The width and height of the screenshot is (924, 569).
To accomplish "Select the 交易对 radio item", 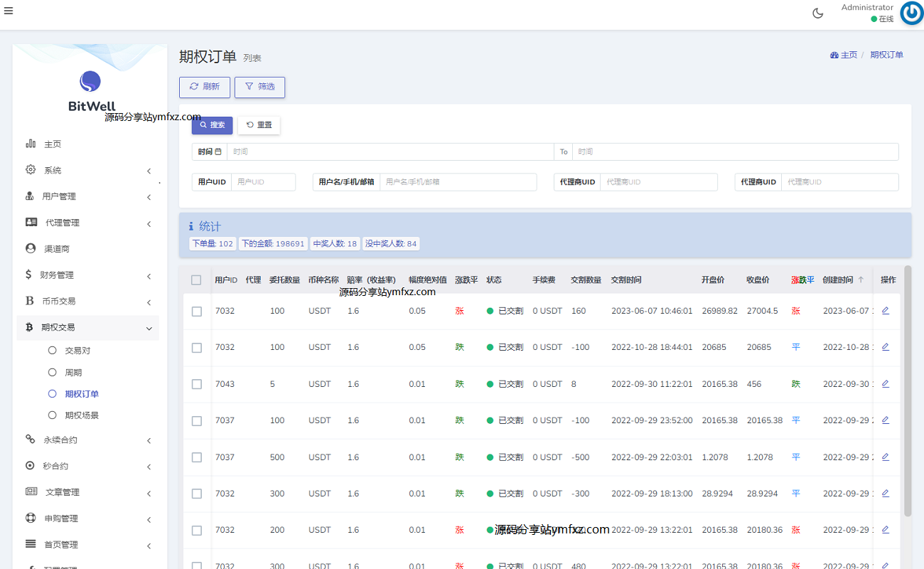I will pos(77,351).
